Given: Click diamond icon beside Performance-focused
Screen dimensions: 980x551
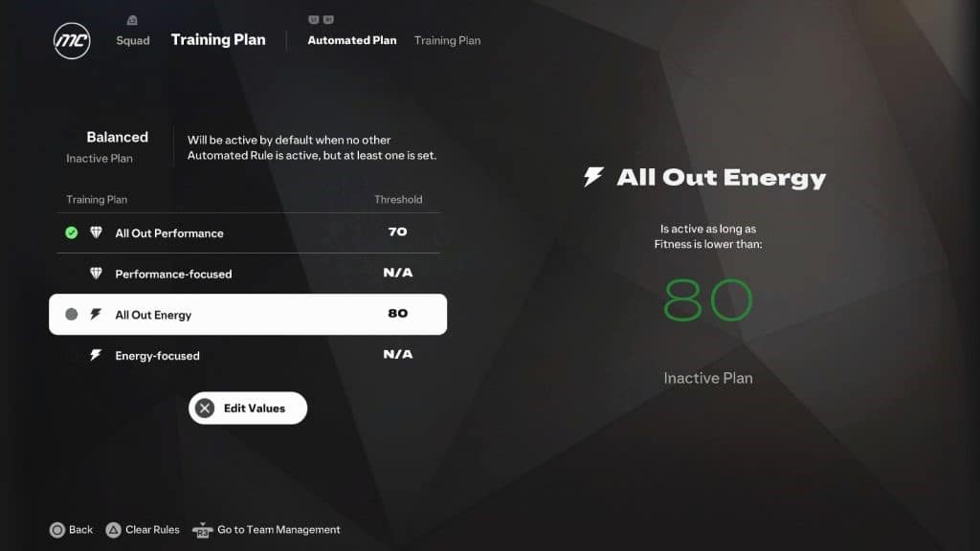Looking at the screenshot, I should (96, 273).
